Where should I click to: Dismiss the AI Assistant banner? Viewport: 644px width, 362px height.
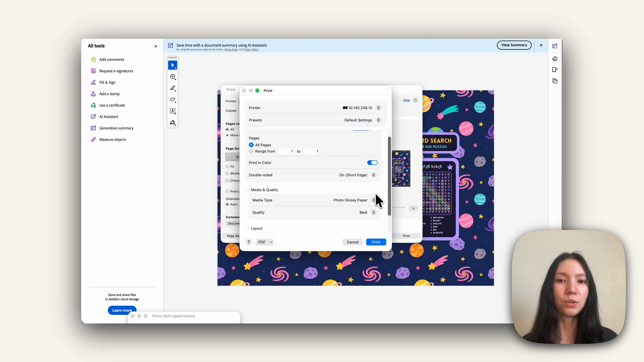click(x=541, y=45)
